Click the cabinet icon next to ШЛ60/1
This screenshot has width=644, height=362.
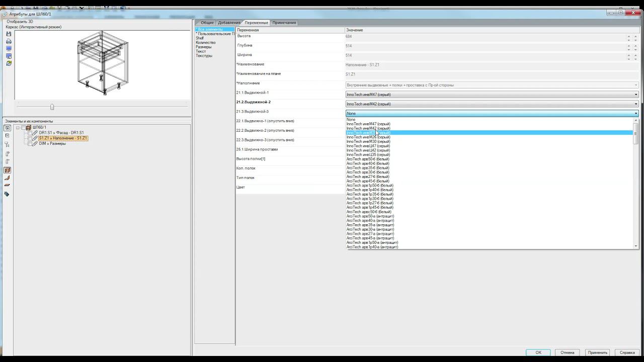pyautogui.click(x=29, y=128)
